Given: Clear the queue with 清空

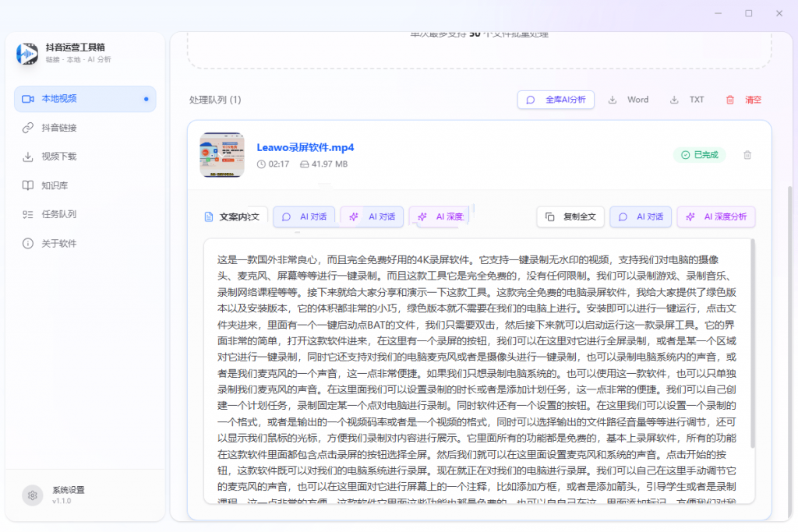Looking at the screenshot, I should pos(743,100).
